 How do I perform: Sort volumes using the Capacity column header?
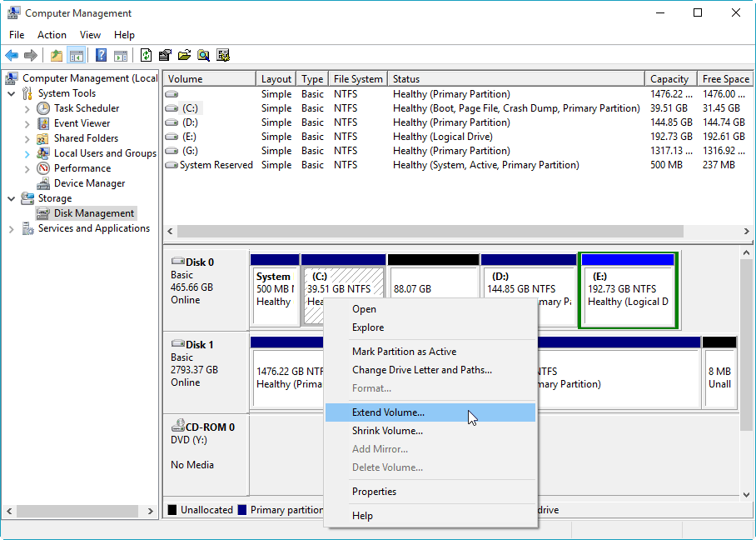click(669, 77)
